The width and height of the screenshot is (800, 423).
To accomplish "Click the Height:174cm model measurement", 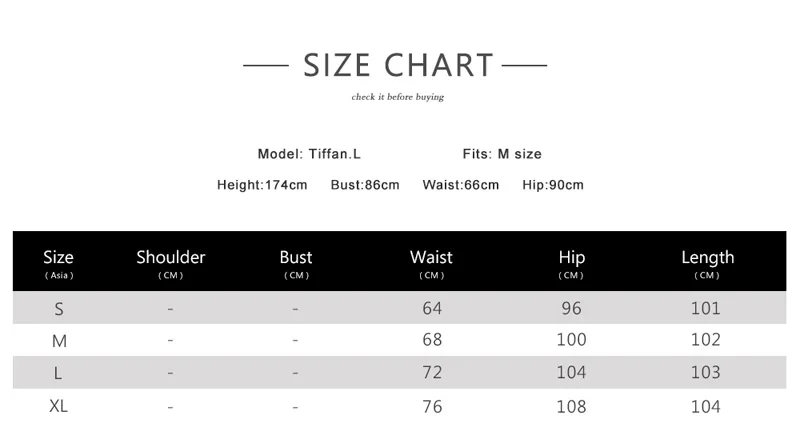I will pyautogui.click(x=262, y=185).
